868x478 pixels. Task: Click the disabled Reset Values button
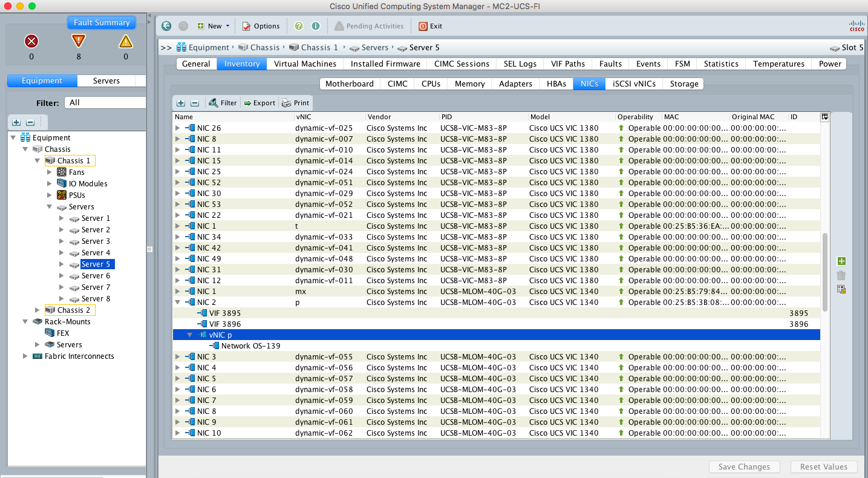(x=823, y=467)
